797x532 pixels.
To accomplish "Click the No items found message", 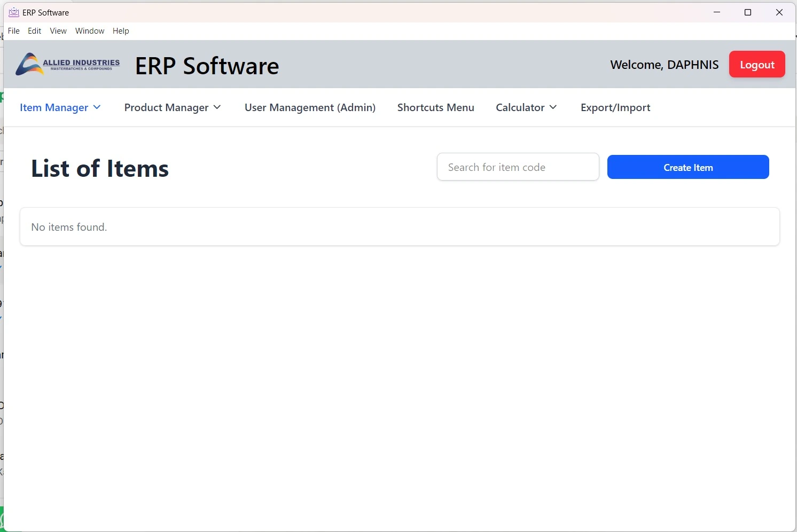I will click(x=69, y=227).
